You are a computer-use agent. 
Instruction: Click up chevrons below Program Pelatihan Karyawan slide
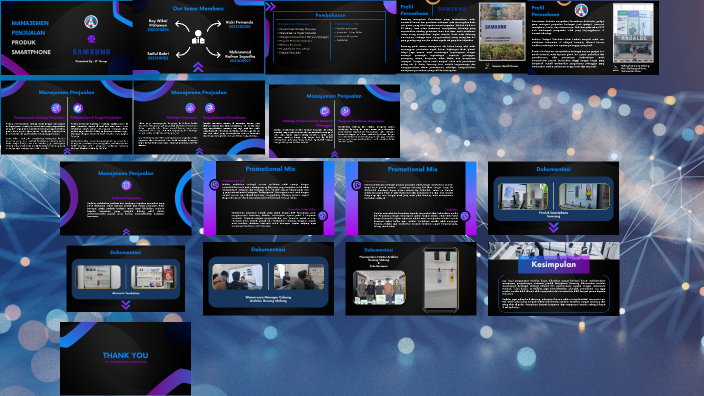click(x=334, y=154)
